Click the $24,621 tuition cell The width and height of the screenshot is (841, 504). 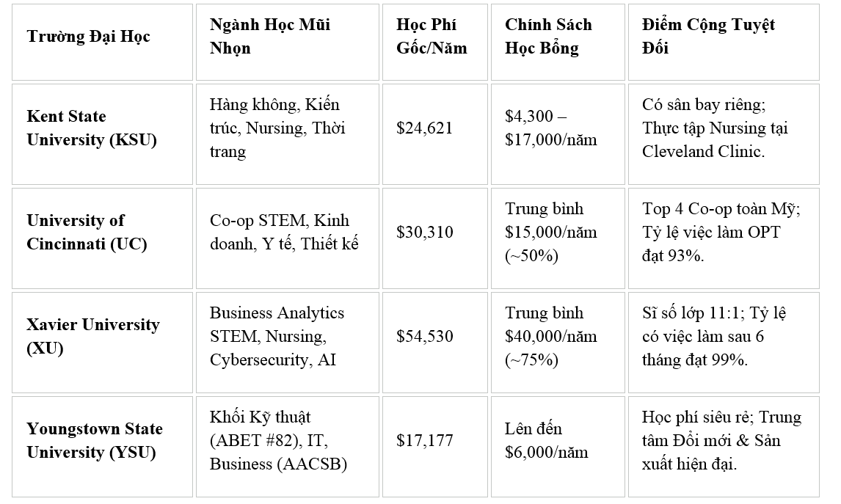(x=435, y=134)
